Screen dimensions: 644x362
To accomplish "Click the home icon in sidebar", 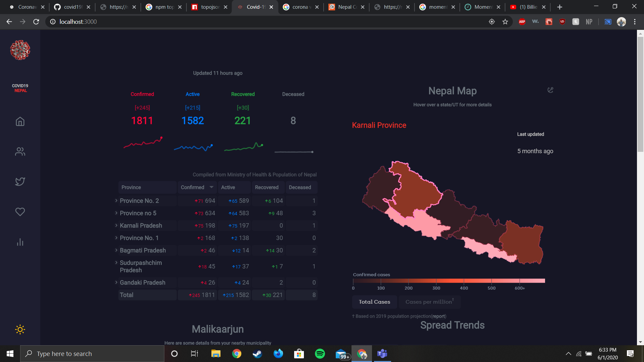I will [20, 121].
